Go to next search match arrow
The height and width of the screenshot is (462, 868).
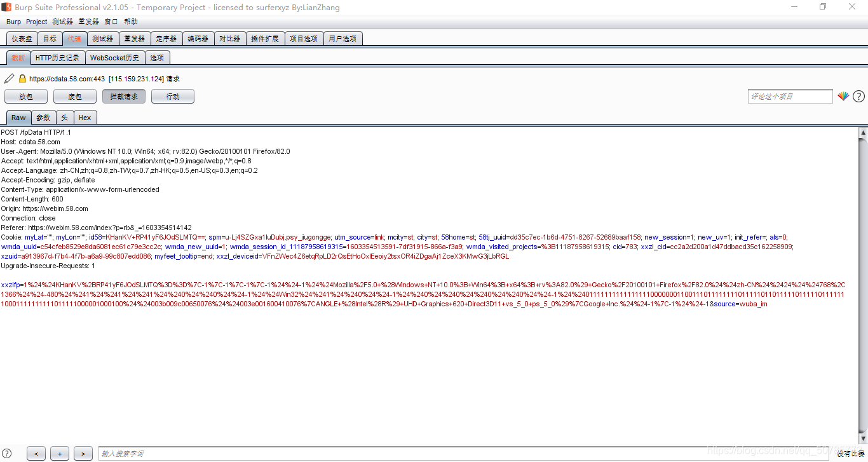click(x=83, y=453)
